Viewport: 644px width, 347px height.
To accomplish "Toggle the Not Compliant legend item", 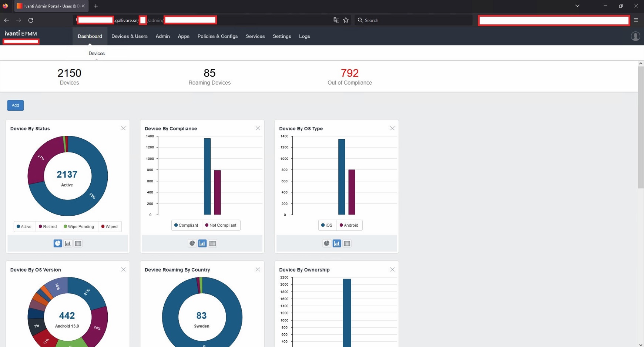I will click(x=221, y=225).
